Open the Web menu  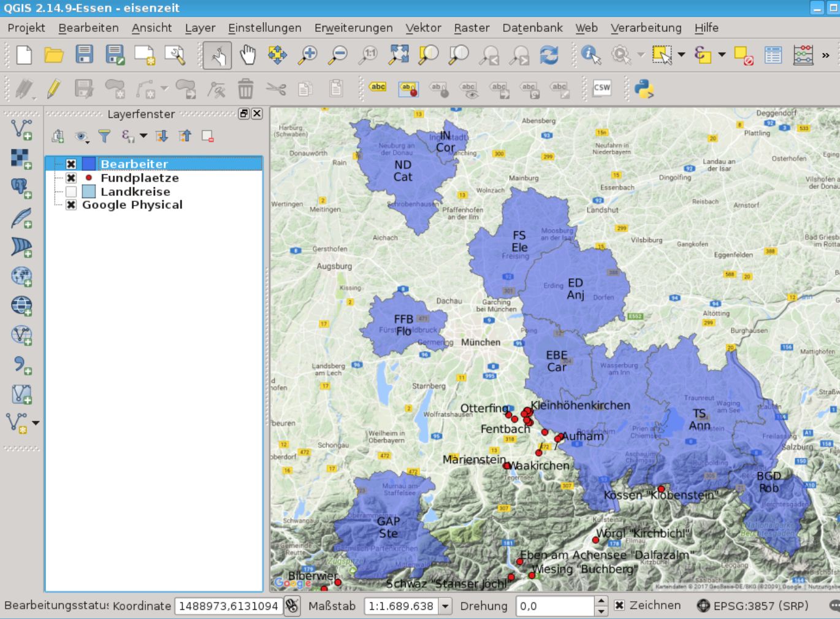point(586,28)
